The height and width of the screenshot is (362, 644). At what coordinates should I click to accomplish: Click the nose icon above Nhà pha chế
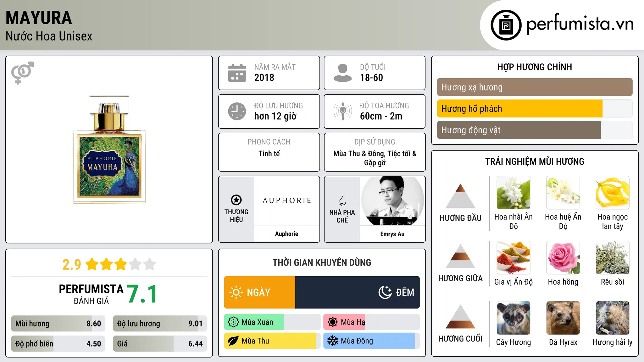342,200
